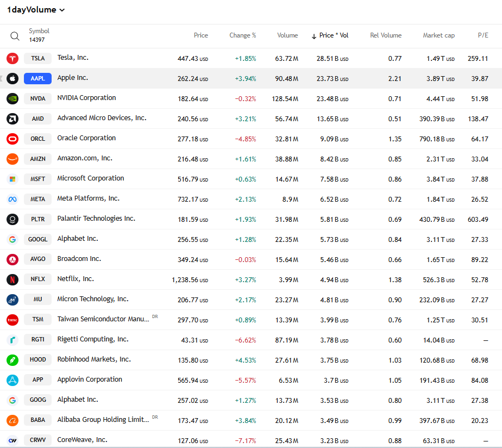
Task: Click the Google logo beside GOOG
Action: (12, 400)
